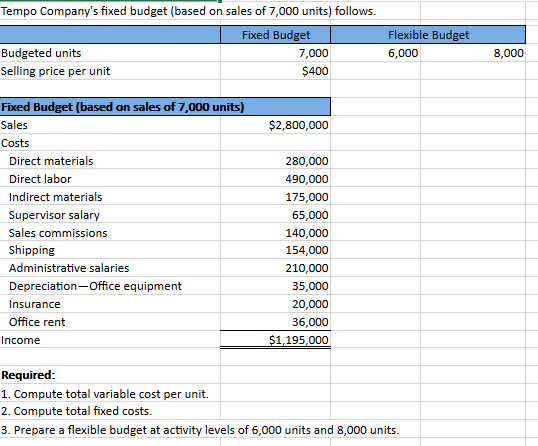Select the $400 selling price cell
Image resolution: width=538 pixels, height=446 pixels.
pyautogui.click(x=276, y=71)
